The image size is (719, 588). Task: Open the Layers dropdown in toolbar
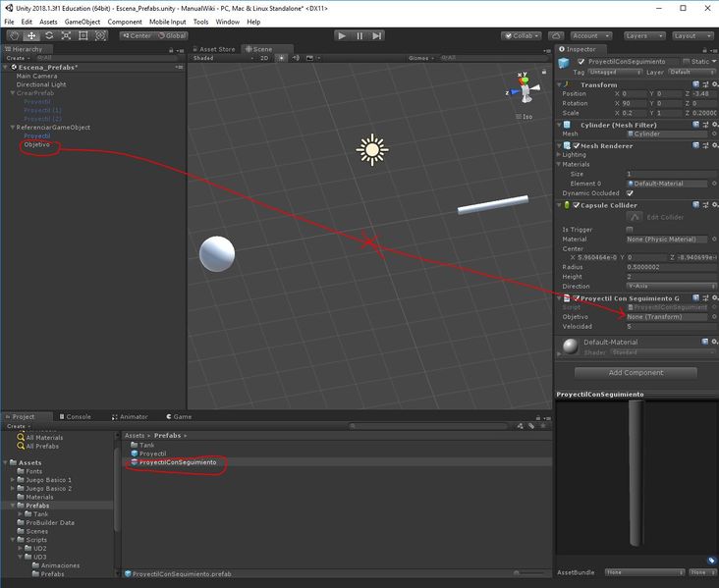coord(644,35)
